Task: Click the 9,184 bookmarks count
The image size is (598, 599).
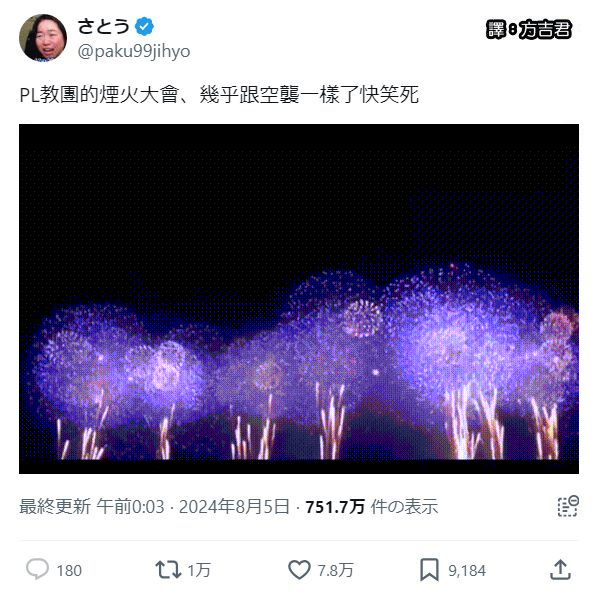Action: (467, 571)
